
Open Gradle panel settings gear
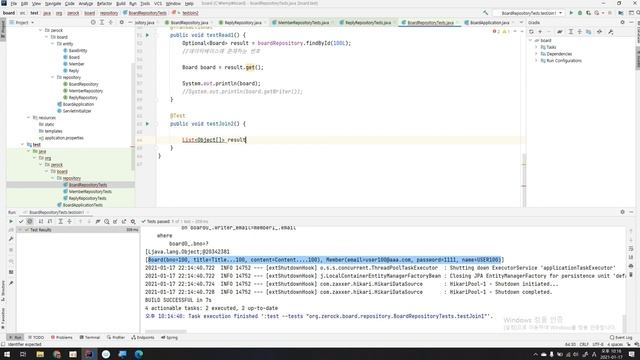point(622,22)
